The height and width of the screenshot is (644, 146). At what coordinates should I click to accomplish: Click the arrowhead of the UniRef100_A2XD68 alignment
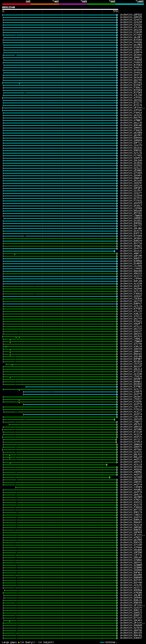pos(110,477)
